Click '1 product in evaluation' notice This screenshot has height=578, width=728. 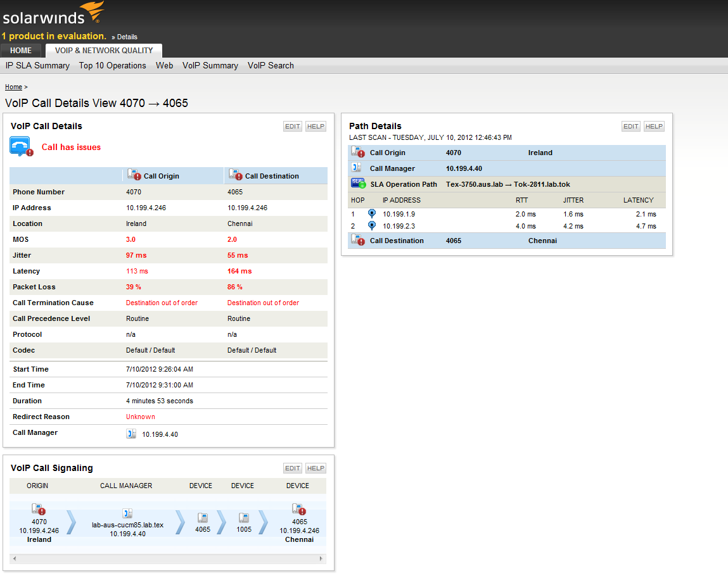click(x=54, y=36)
